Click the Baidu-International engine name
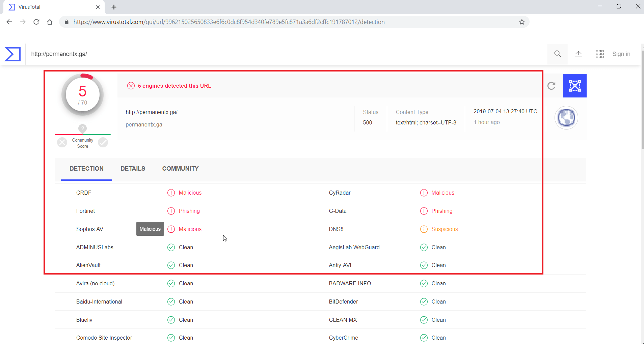Screen dimensions: 644x344 click(x=99, y=302)
